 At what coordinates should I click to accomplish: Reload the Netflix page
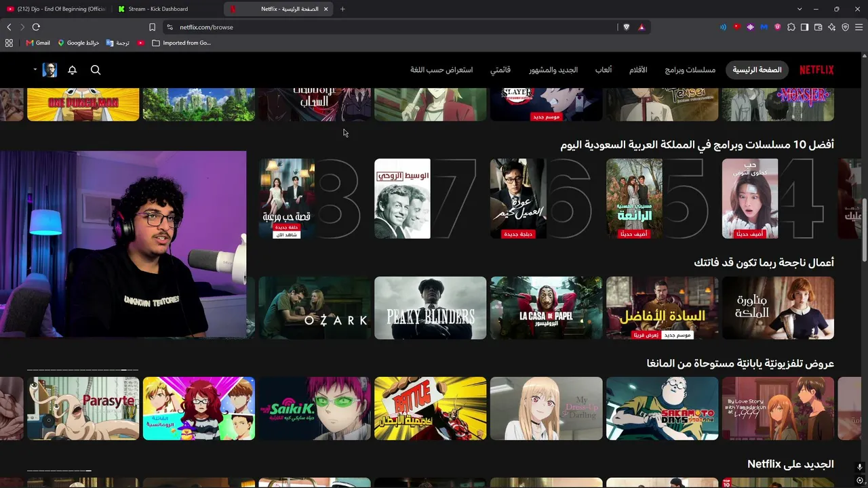(x=36, y=27)
